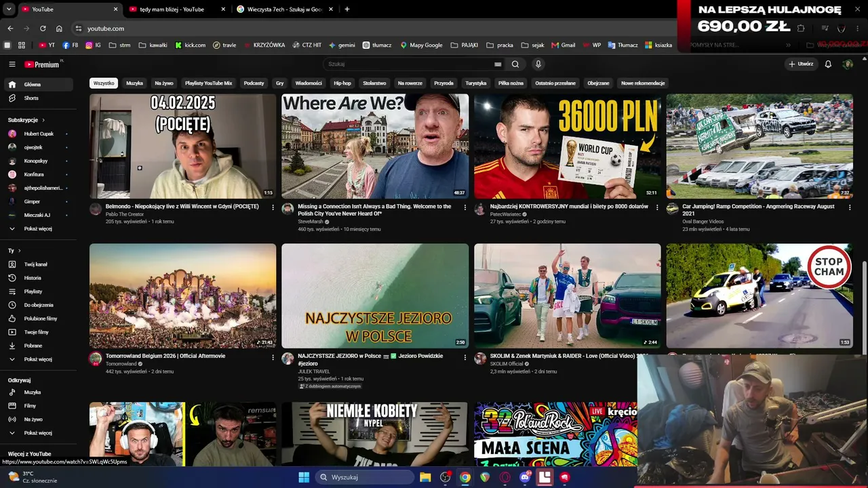Start voice search with the microphone icon
The image size is (868, 488).
click(538, 64)
